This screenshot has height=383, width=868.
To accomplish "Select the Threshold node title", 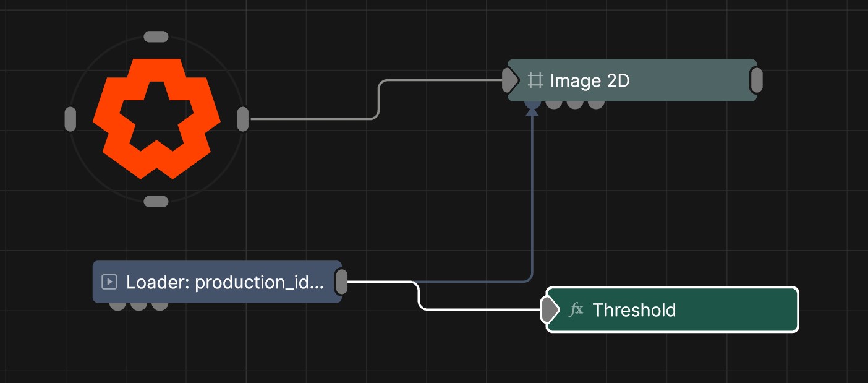I will pos(634,309).
